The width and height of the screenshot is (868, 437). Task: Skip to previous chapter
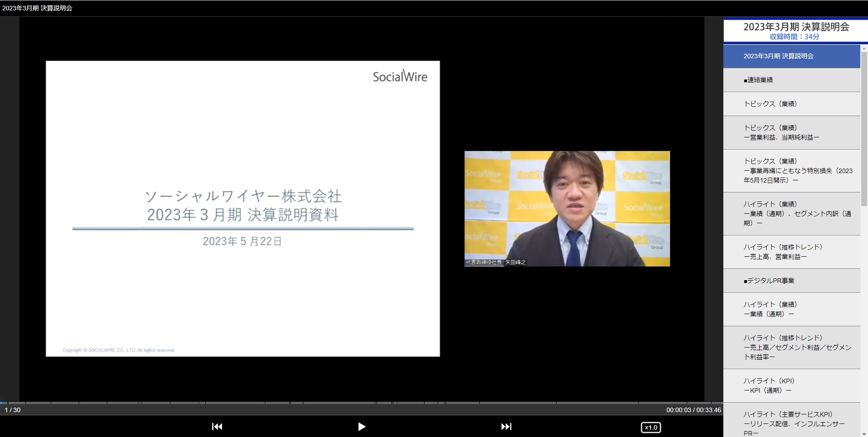(217, 427)
